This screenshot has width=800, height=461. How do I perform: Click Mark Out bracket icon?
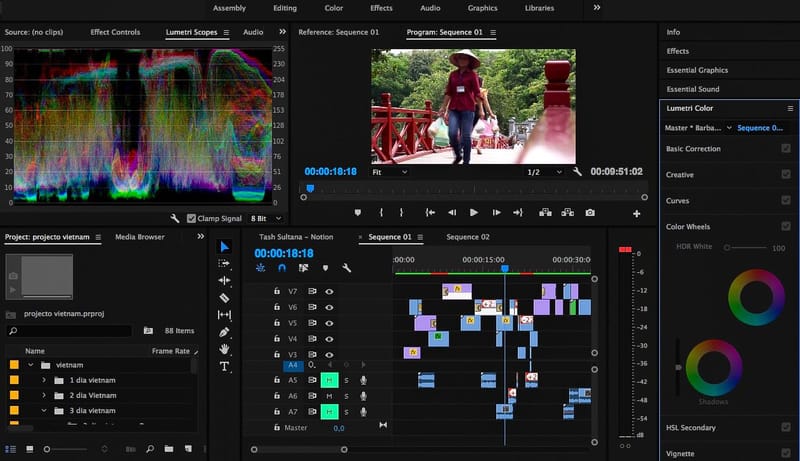coord(401,213)
